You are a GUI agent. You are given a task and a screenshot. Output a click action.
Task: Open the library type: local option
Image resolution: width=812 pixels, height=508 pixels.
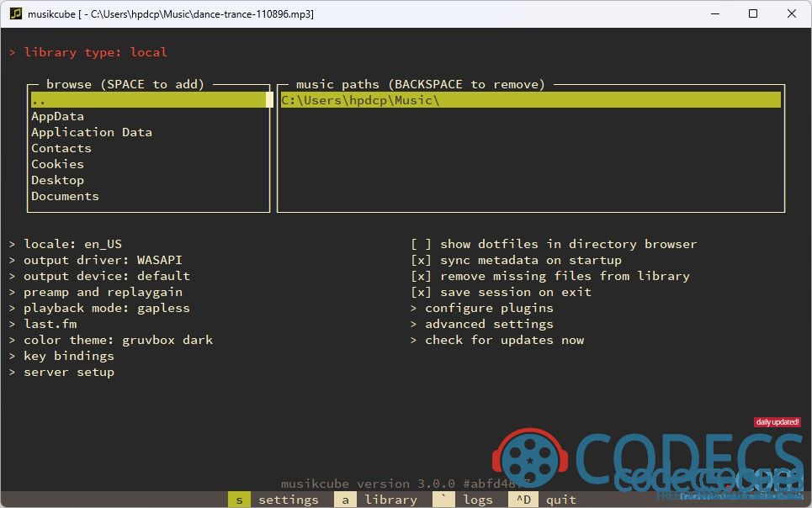[x=88, y=52]
